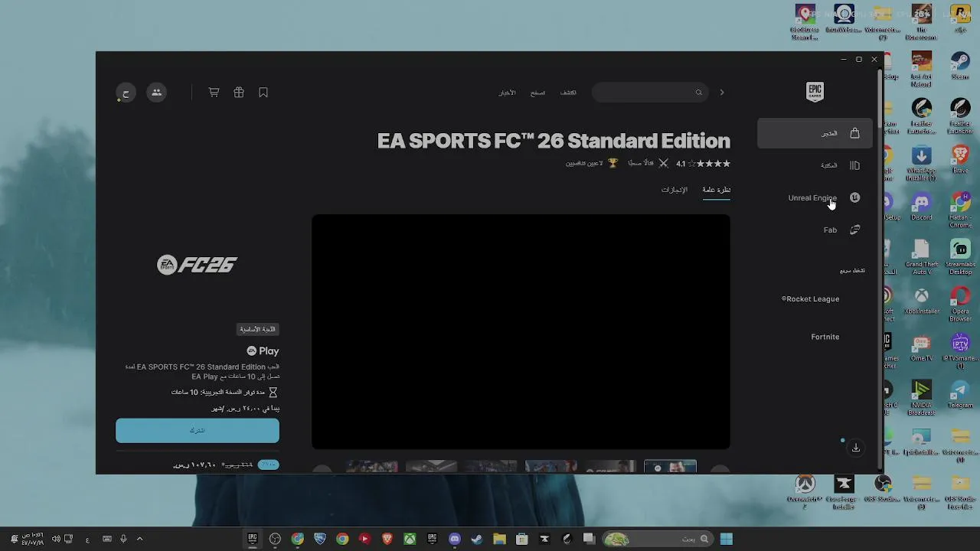
Task: Open the Browse tab in top navigation
Action: [x=538, y=93]
